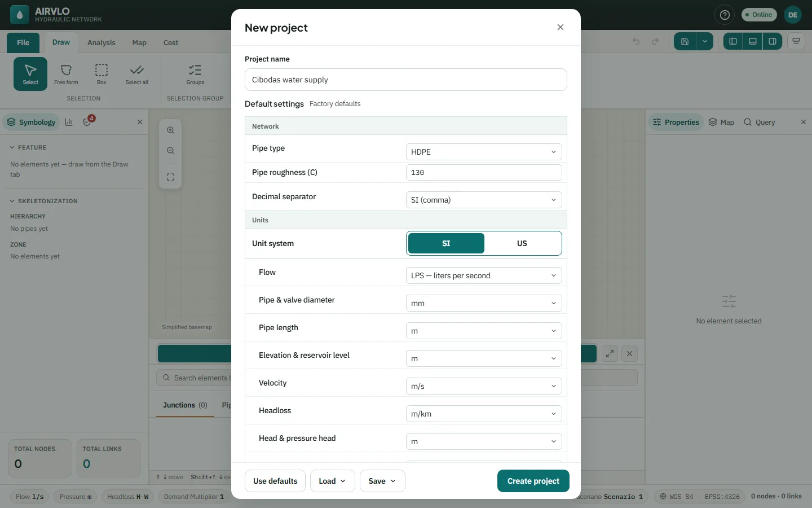Click the Pressure m status chip
Viewport: 812px width, 508px height.
click(x=76, y=497)
